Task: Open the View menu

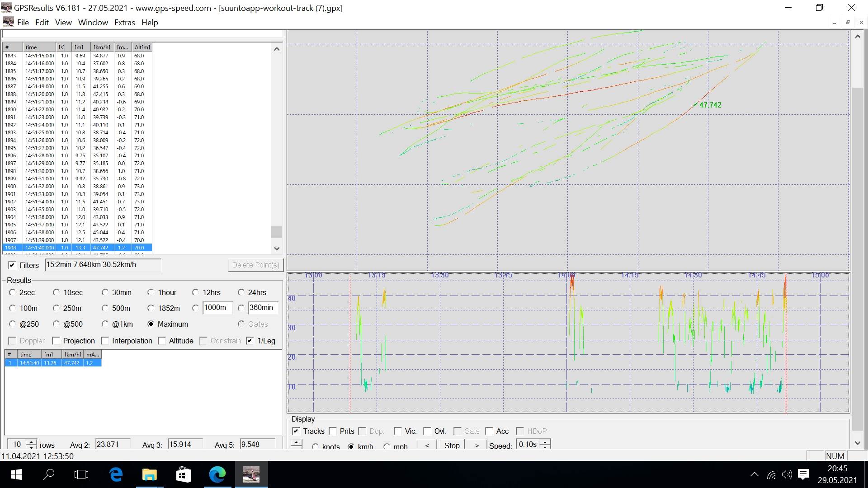Action: point(63,23)
